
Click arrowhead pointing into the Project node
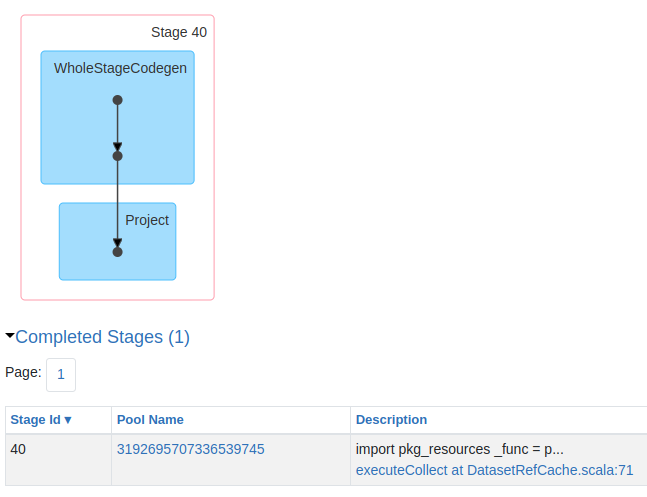click(118, 242)
